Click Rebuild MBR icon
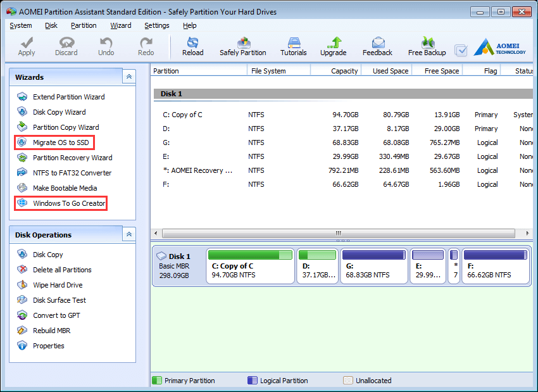 tap(22, 330)
